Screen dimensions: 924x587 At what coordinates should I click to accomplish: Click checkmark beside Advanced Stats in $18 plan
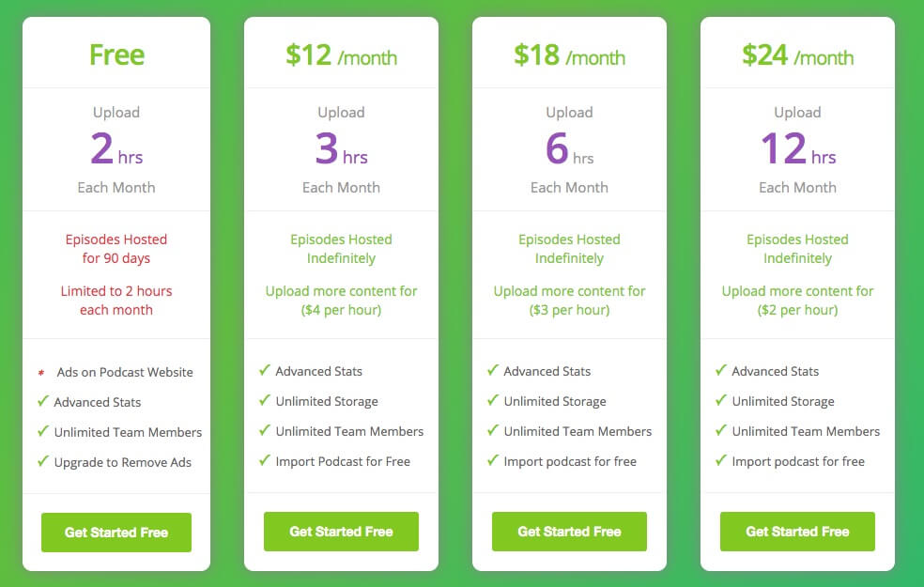click(x=493, y=370)
